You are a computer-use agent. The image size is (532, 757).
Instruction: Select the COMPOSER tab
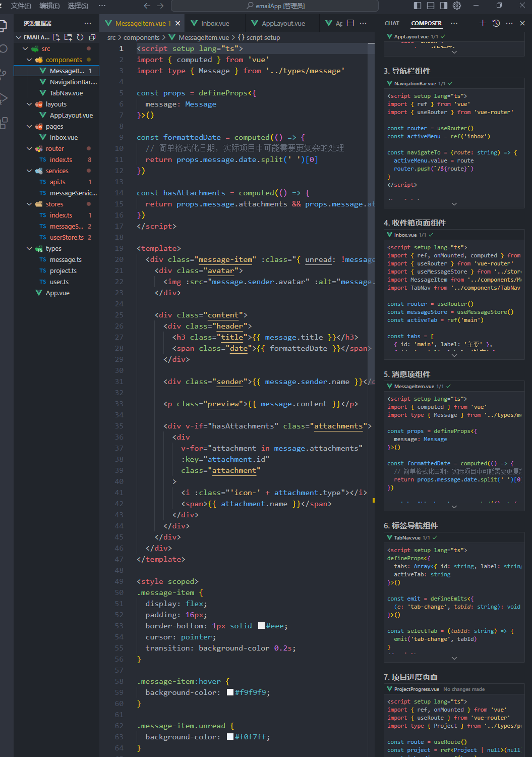(x=426, y=23)
